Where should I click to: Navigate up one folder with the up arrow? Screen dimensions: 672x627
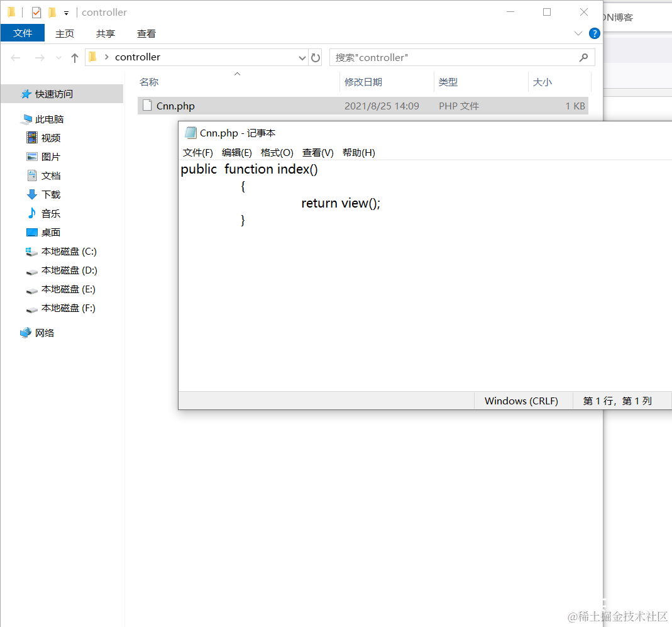pos(74,57)
